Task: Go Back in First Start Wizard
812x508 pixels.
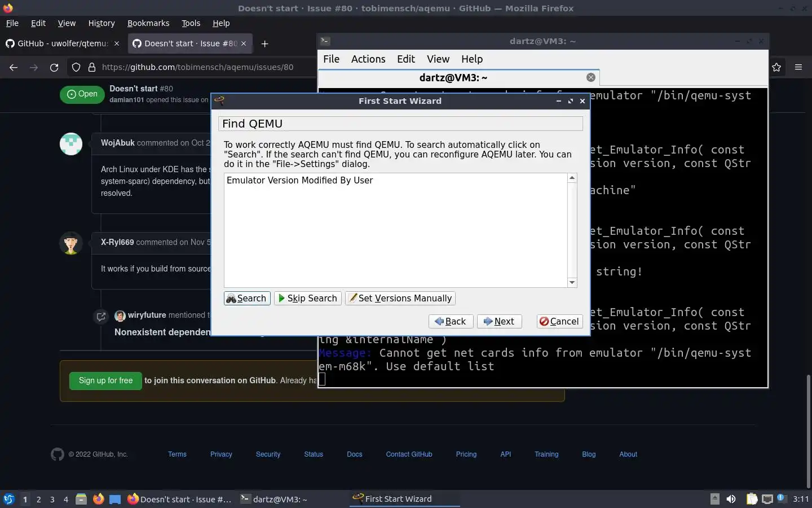Action: pyautogui.click(x=451, y=321)
